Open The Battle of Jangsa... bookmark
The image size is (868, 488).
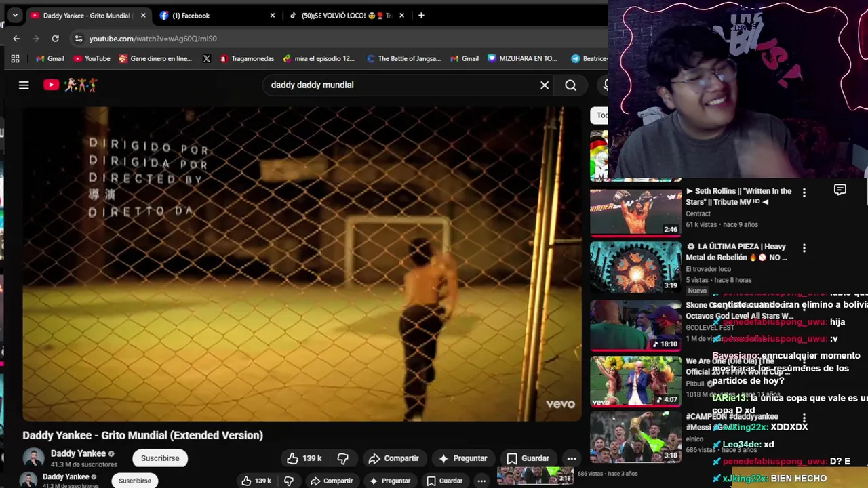tap(403, 59)
